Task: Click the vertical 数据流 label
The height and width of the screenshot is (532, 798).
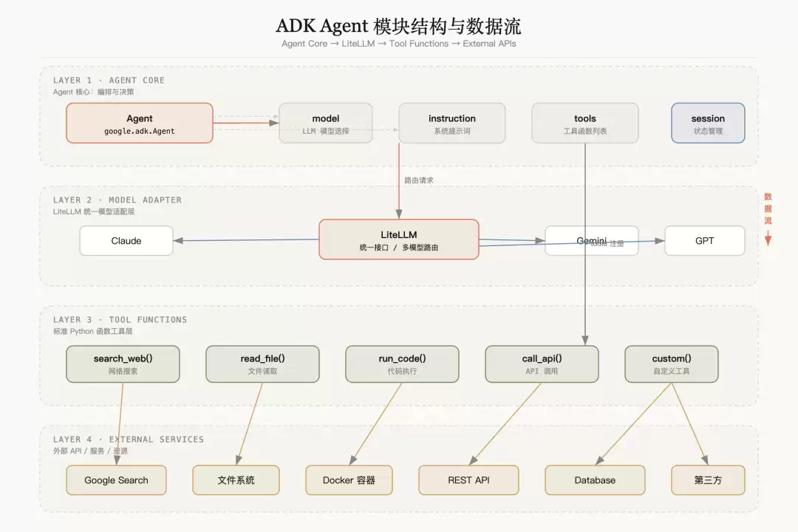Action: click(768, 208)
